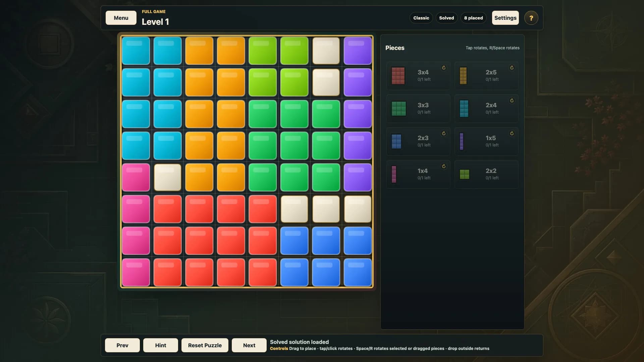Click the 2x5 label text
The image size is (644, 362).
coord(491,72)
